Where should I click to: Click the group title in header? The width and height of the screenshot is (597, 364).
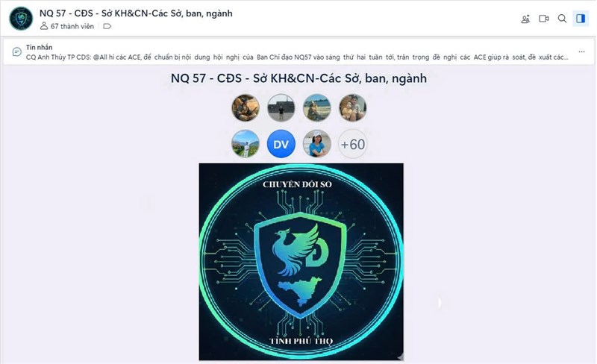(136, 13)
